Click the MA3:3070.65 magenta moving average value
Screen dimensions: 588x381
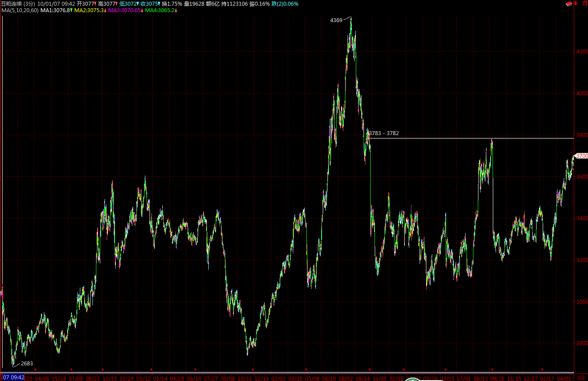(125, 10)
